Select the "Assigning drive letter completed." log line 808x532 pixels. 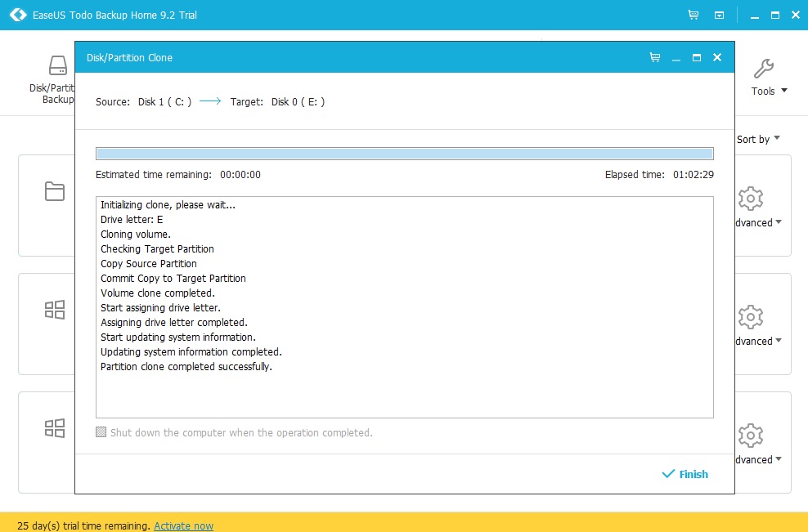(174, 323)
